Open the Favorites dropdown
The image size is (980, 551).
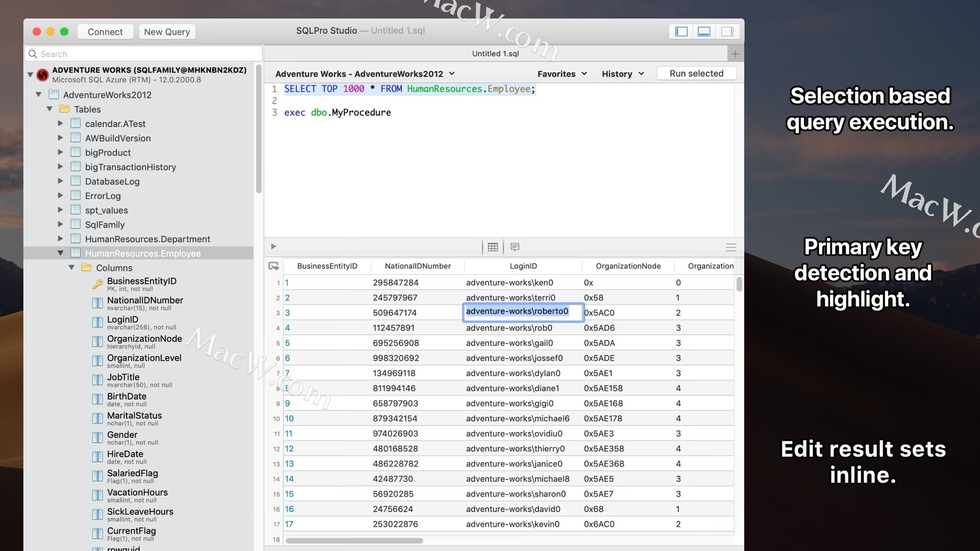562,74
